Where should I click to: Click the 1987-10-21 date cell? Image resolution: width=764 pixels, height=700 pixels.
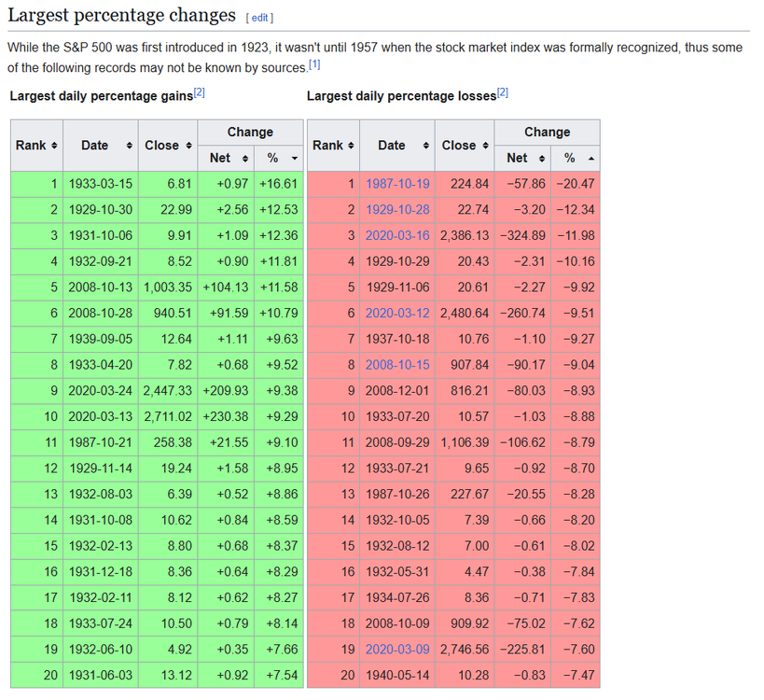tap(101, 442)
